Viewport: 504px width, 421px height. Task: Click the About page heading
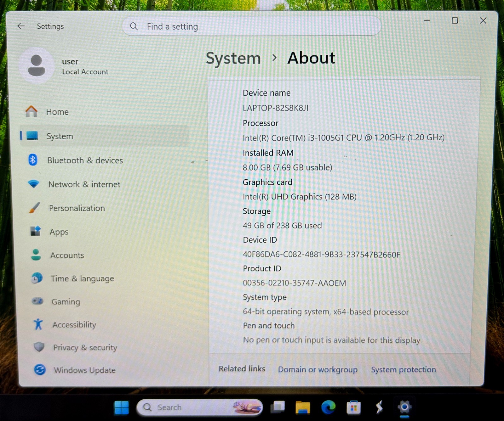point(311,58)
